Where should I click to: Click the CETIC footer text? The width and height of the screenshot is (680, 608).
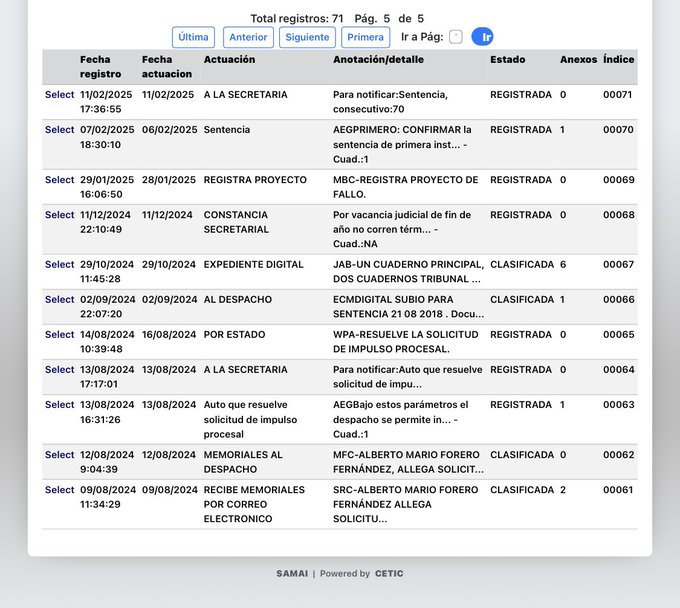(x=389, y=573)
